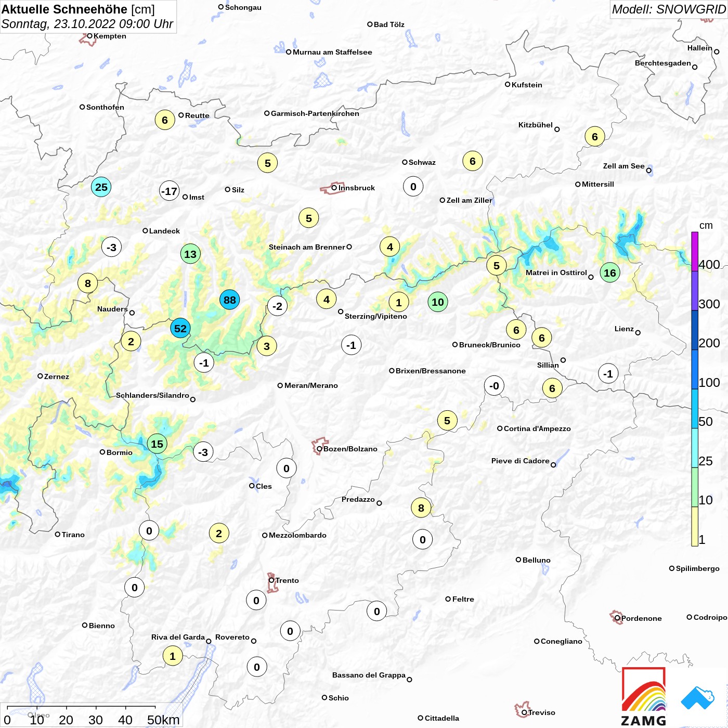The width and height of the screenshot is (728, 728).
Task: Select the 6 marker beside Reutte
Action: (x=165, y=120)
